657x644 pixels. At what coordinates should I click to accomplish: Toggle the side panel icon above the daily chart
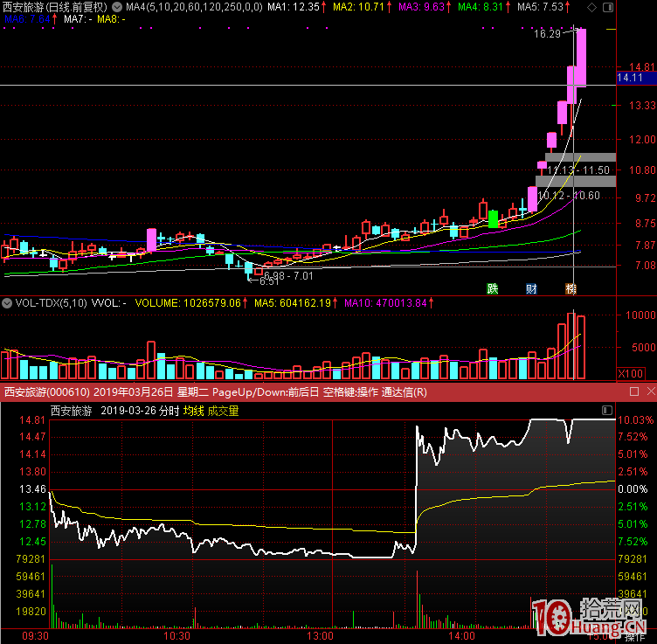pyautogui.click(x=607, y=7)
